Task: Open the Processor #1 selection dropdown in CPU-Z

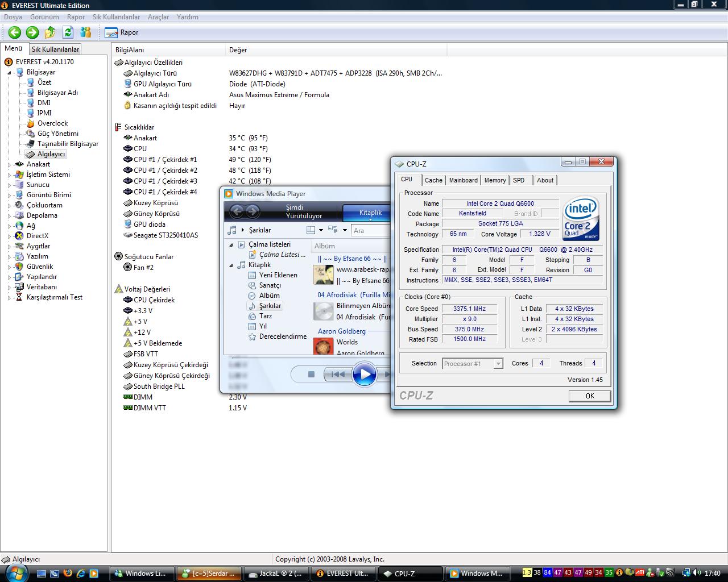Action: 498,364
